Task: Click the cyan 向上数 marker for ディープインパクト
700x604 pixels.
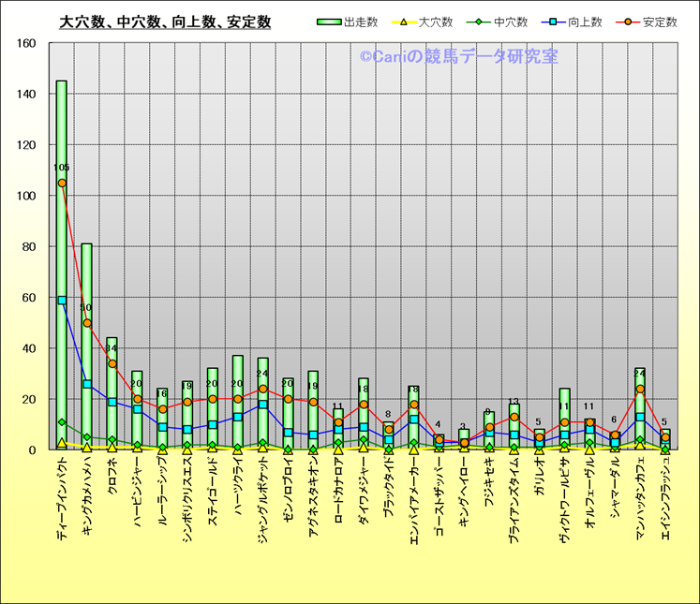Action: point(62,300)
